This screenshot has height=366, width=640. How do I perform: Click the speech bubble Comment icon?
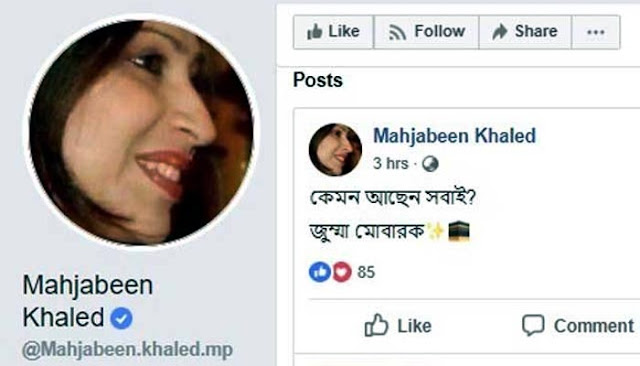click(533, 325)
